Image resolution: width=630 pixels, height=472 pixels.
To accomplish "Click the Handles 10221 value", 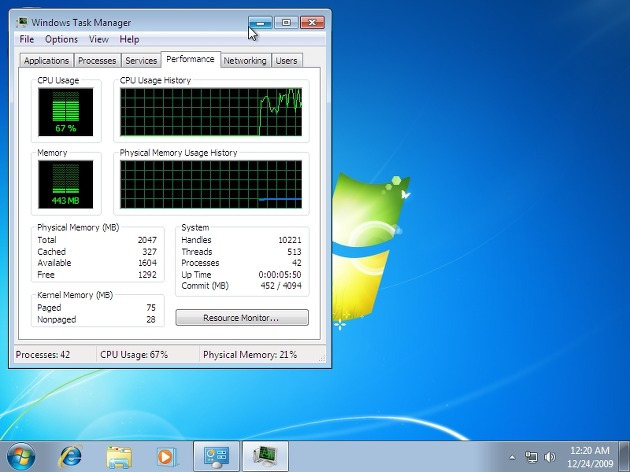I will 290,240.
